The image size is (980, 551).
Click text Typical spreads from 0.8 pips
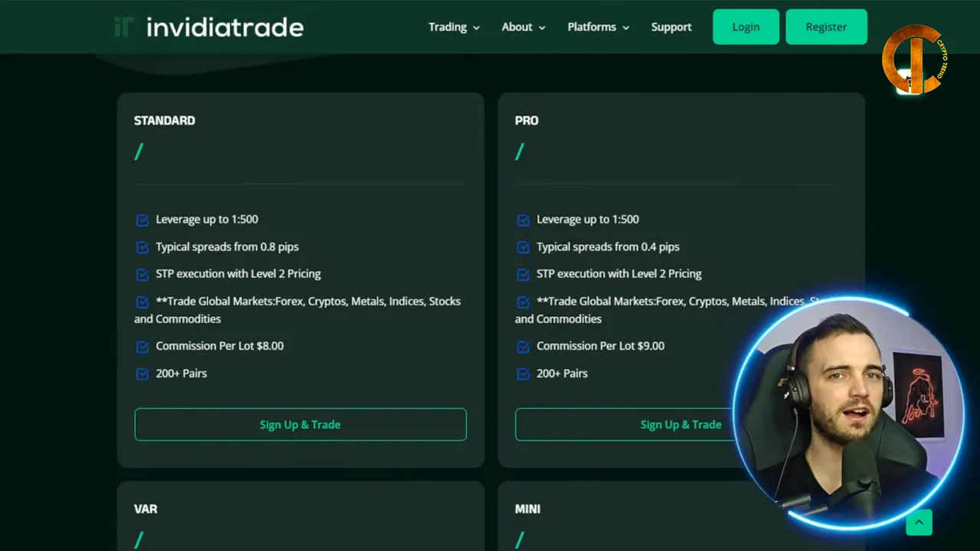(227, 247)
